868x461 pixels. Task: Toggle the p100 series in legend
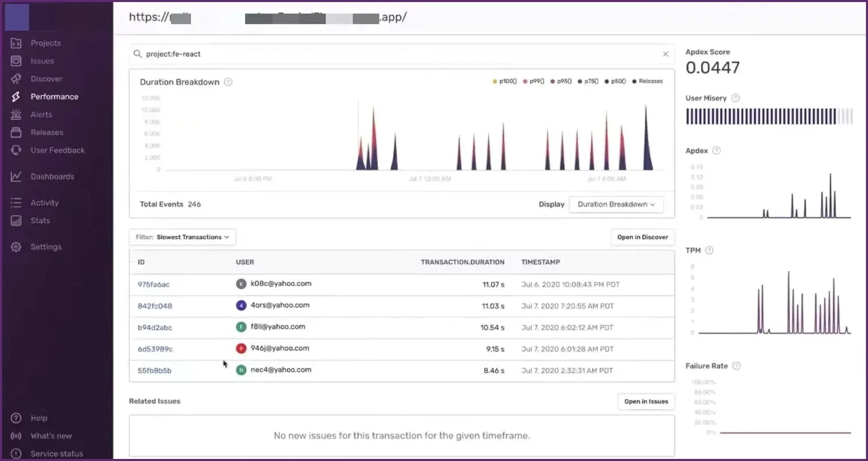point(505,81)
